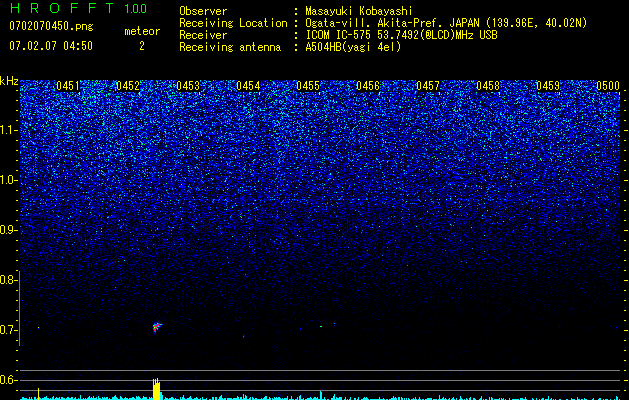Click the Ogata-vill. Akita-Pref. JAPAN location text

(446, 23)
